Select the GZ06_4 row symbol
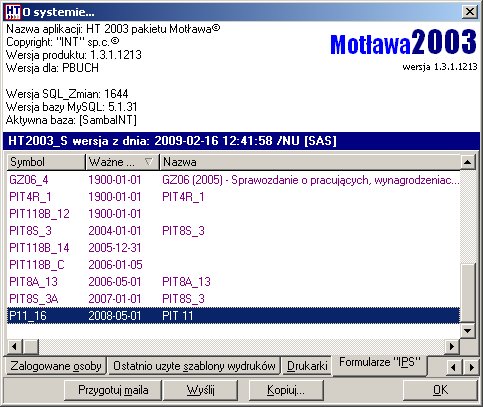The image size is (483, 407). [x=29, y=180]
